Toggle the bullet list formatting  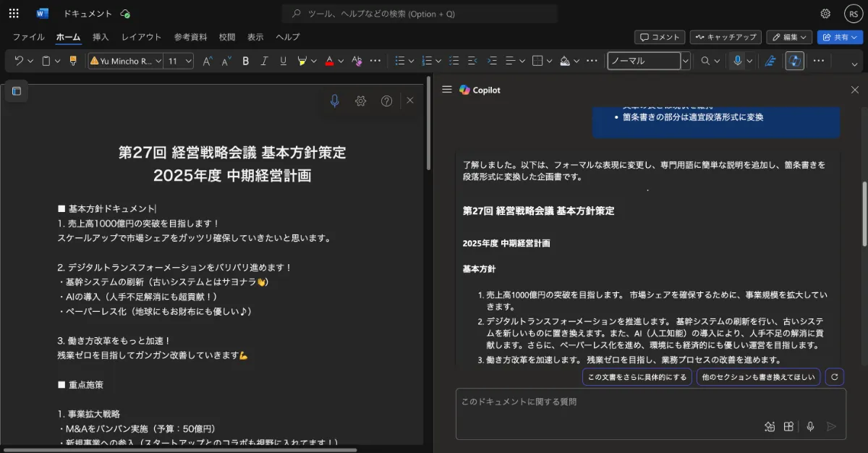click(400, 61)
